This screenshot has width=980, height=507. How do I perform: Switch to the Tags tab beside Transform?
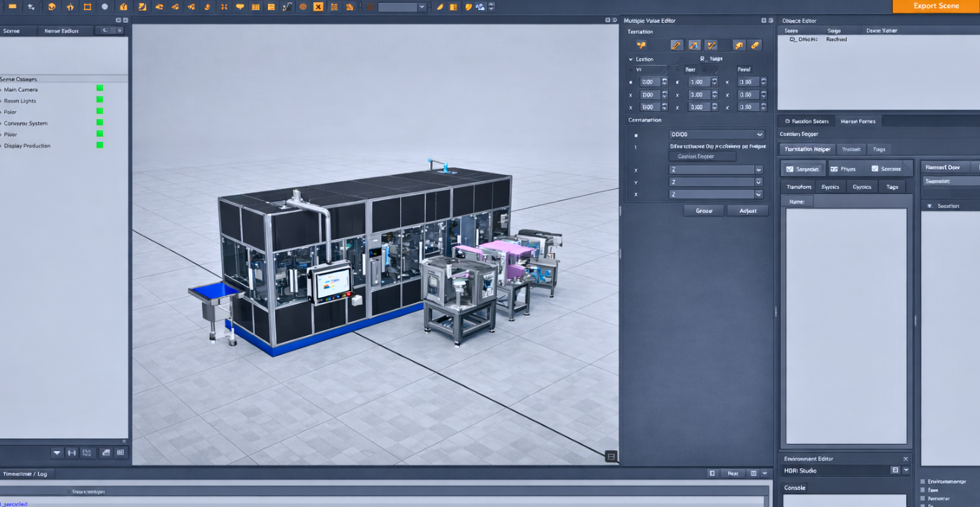[x=892, y=187]
